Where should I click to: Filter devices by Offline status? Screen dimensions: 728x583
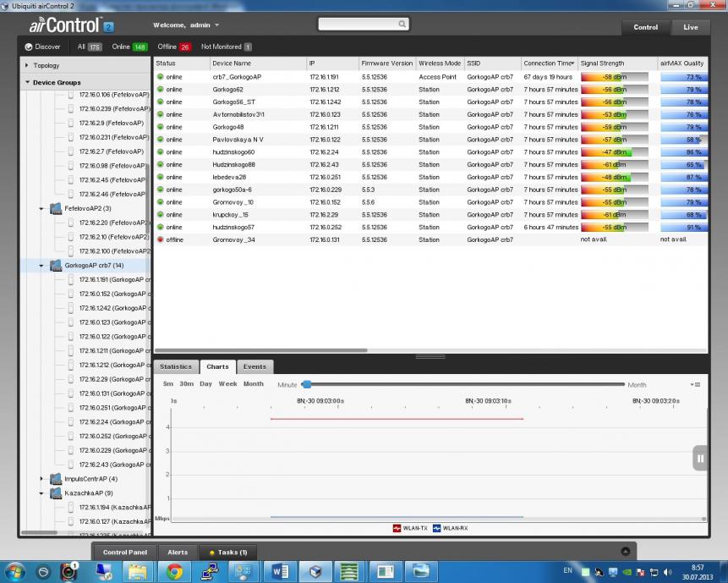point(174,47)
